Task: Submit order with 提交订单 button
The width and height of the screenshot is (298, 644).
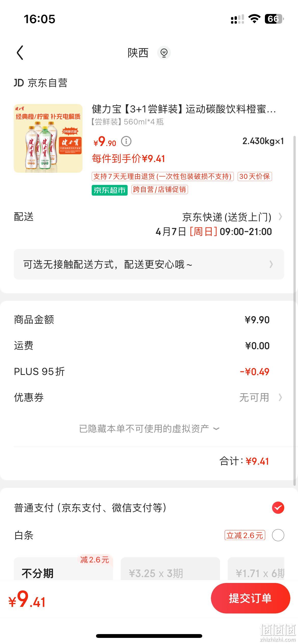Action: tap(250, 598)
